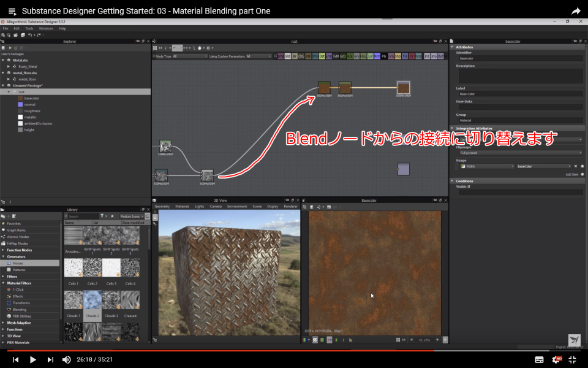The height and width of the screenshot is (368, 588).
Task: Toggle subtitles on the video
Action: 539,360
